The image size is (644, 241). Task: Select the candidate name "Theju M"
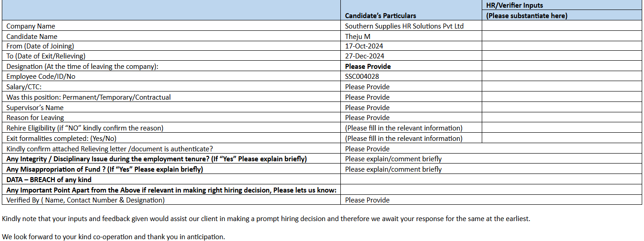click(x=358, y=37)
